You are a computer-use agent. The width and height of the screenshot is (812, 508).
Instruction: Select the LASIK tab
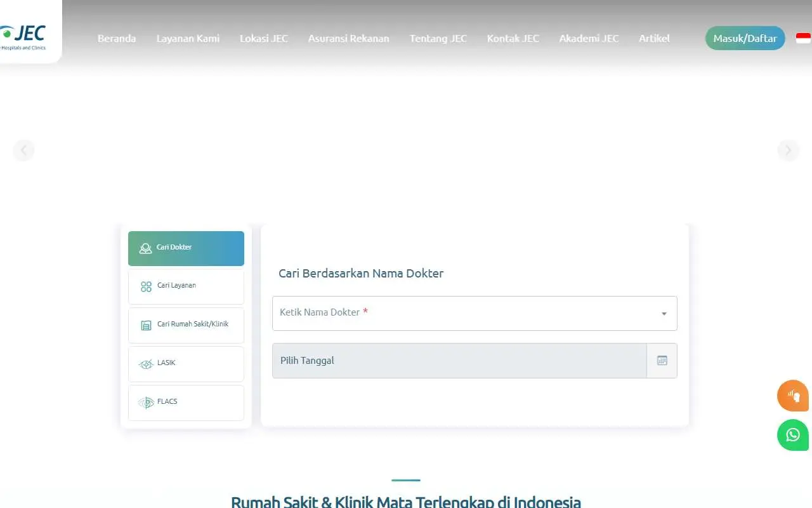(x=186, y=364)
